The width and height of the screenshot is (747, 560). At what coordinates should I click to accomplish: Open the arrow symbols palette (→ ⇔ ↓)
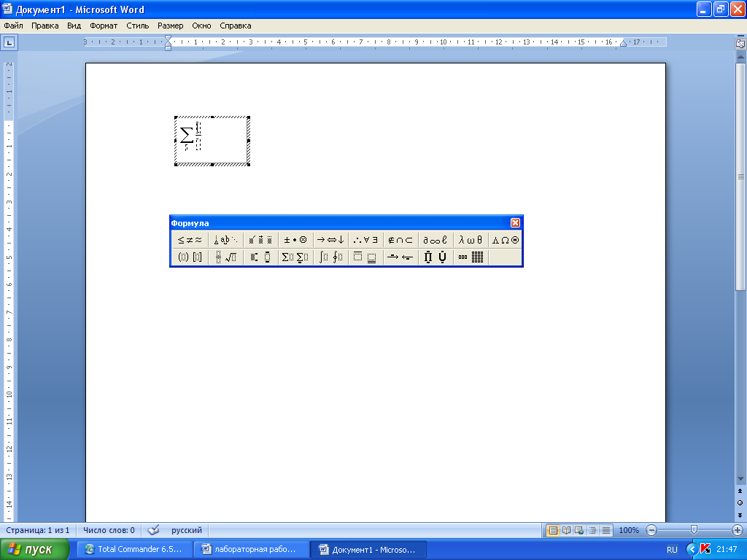(x=330, y=240)
